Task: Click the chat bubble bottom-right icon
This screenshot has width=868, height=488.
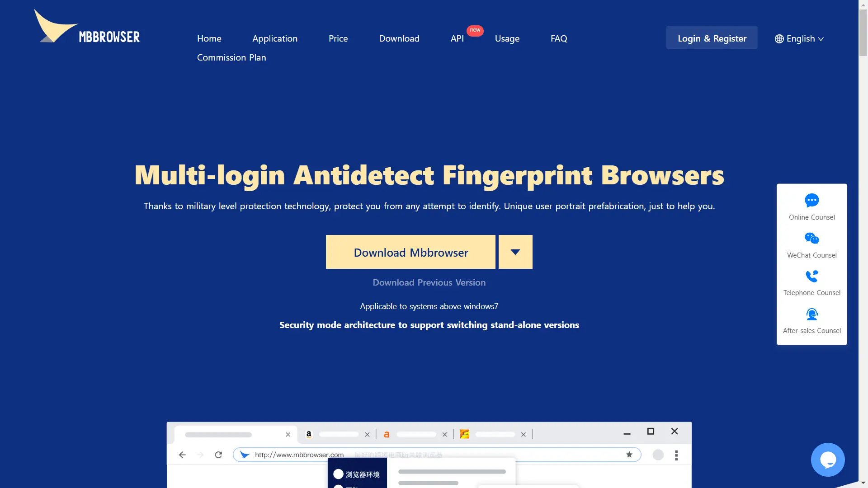Action: pyautogui.click(x=828, y=460)
